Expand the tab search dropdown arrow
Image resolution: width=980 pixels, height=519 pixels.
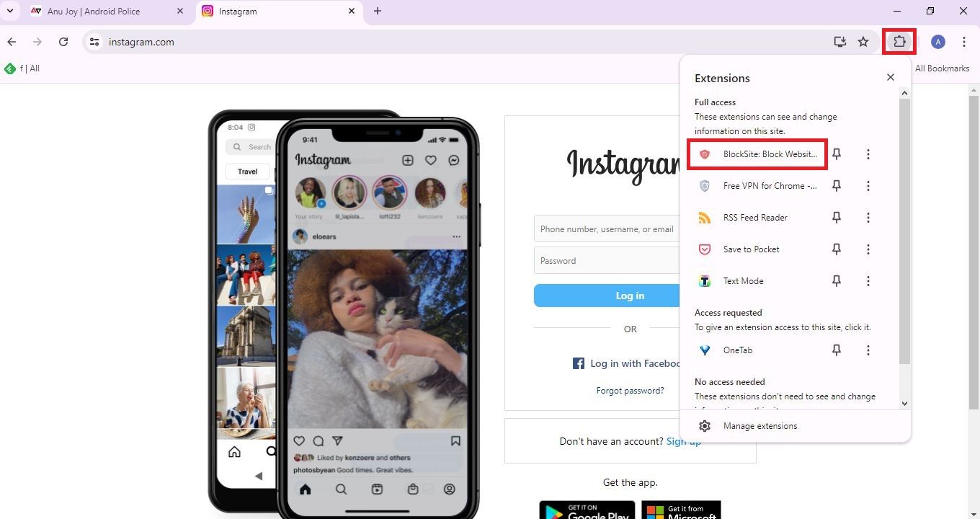(10, 12)
